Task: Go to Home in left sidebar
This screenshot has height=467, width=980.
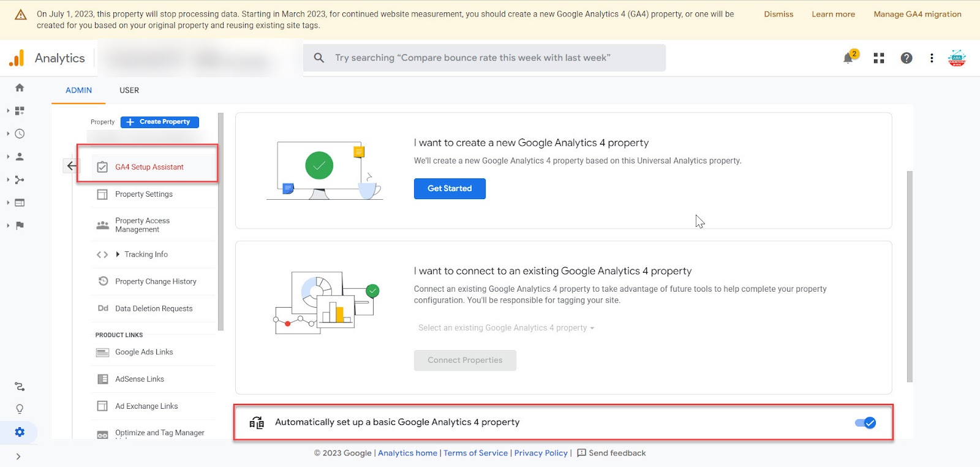Action: 20,88
